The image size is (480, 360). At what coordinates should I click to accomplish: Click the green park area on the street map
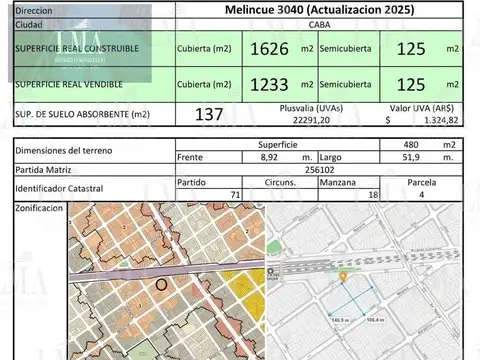coord(274,247)
